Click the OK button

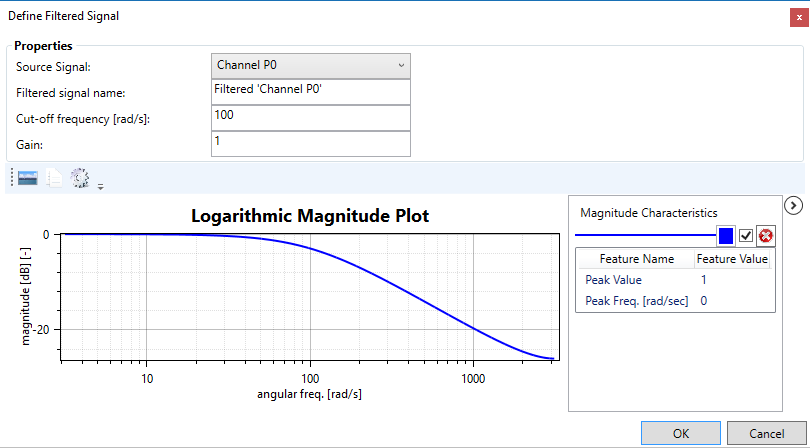[x=680, y=434]
